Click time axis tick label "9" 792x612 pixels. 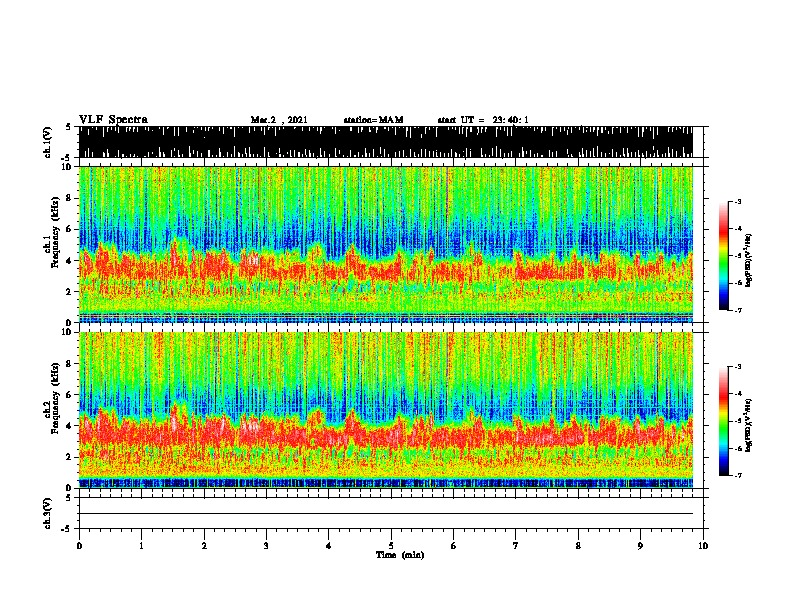click(640, 546)
